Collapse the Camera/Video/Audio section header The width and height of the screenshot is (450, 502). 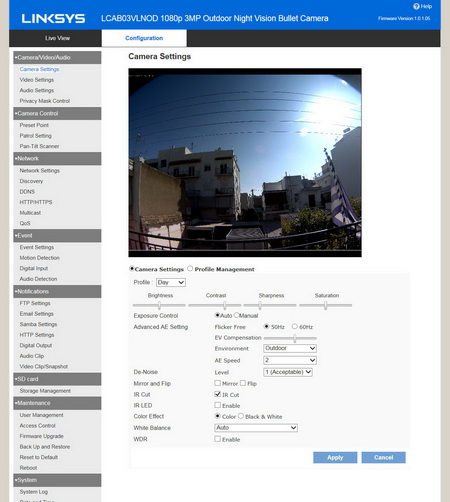tap(57, 57)
